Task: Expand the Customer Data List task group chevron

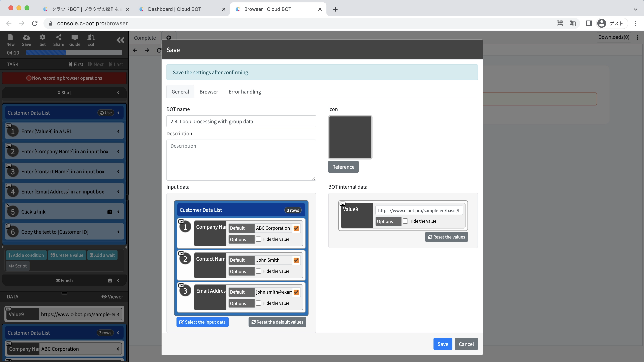Action: [119, 113]
